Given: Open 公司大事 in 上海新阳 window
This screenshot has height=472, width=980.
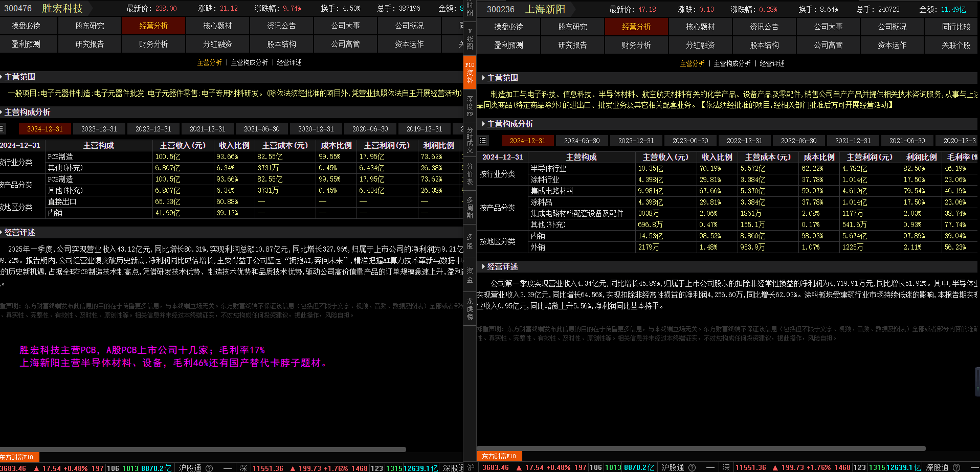Looking at the screenshot, I should click(828, 27).
